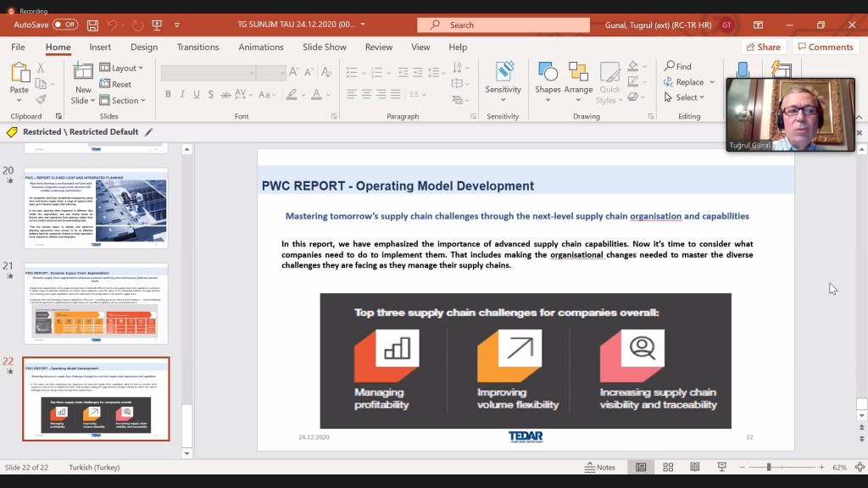Image resolution: width=868 pixels, height=488 pixels.
Task: Click the Redo icon in title bar
Action: (x=137, y=25)
